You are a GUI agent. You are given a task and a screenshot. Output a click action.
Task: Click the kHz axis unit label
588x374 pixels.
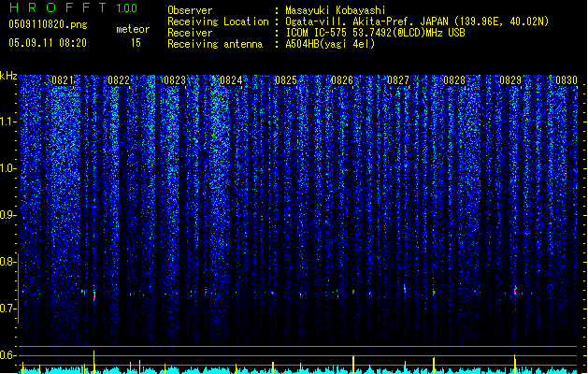8,76
